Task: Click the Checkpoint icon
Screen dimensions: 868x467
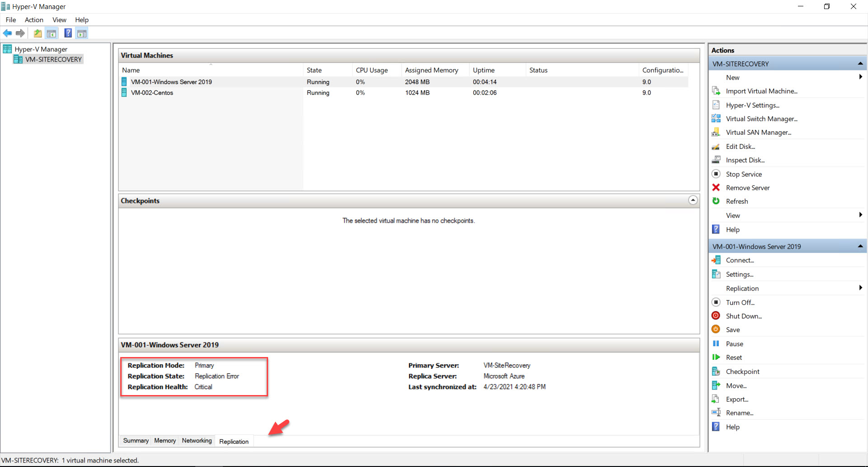Action: click(716, 372)
